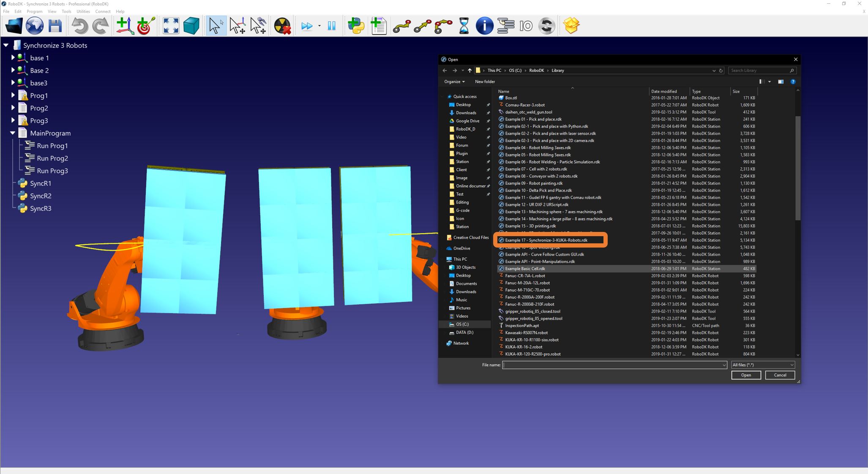Select the isometric view cube icon

tap(191, 26)
